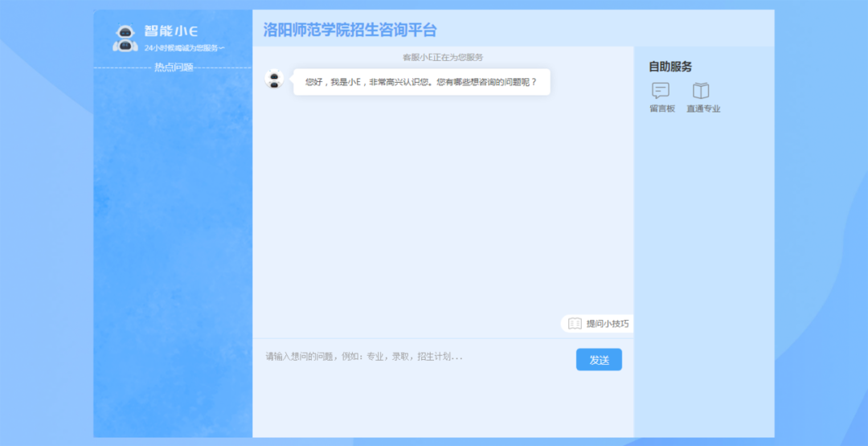This screenshot has height=446, width=868.
Task: Select the 您好，我是小E greeting message bubble
Action: click(x=422, y=82)
